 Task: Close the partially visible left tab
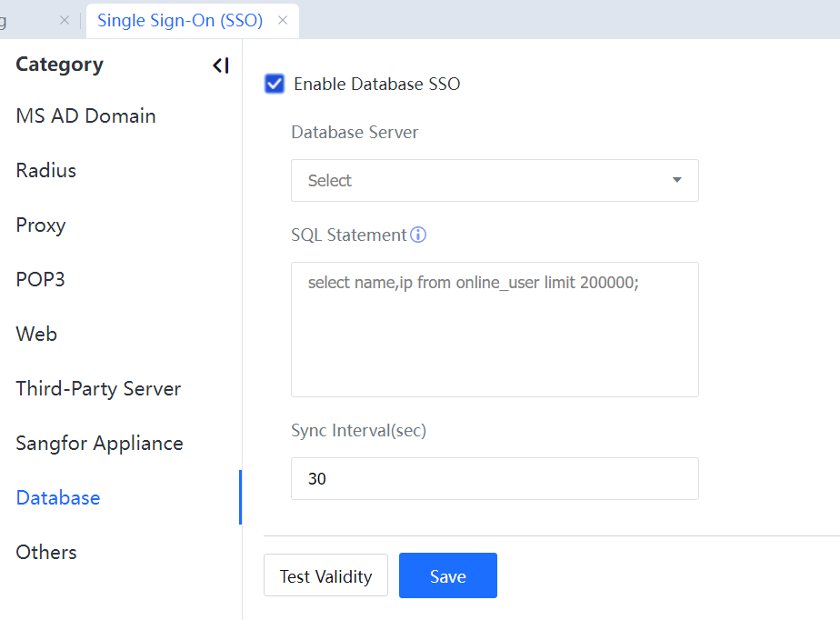(64, 20)
